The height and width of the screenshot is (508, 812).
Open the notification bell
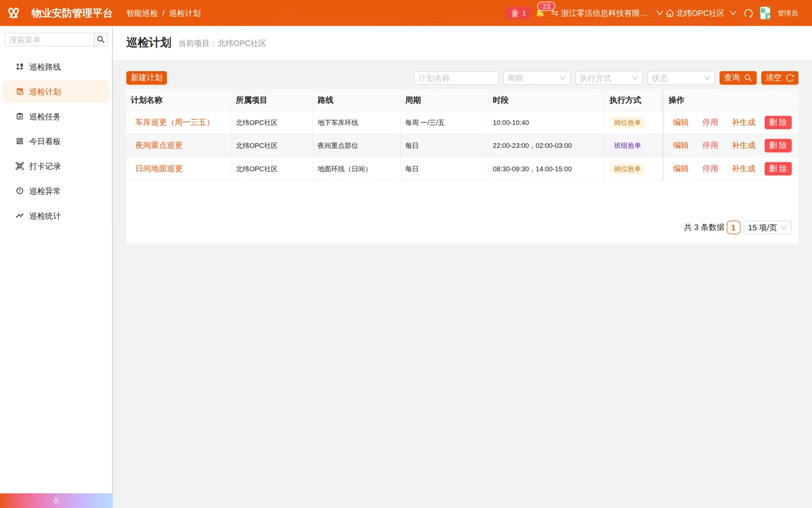(540, 13)
